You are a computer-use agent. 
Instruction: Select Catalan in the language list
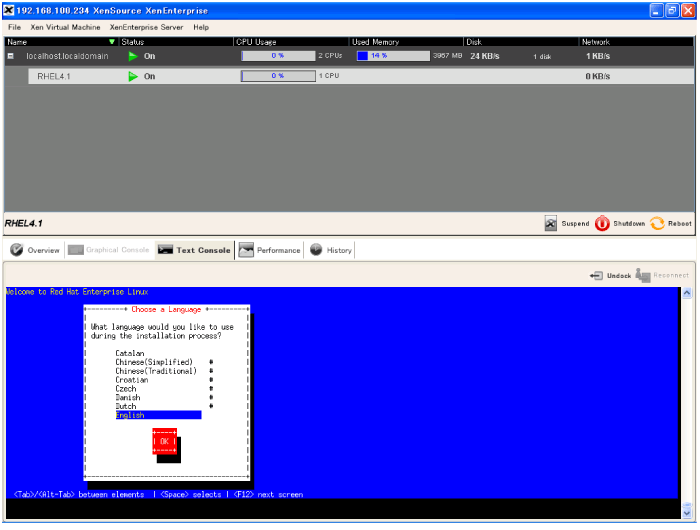[x=130, y=353]
